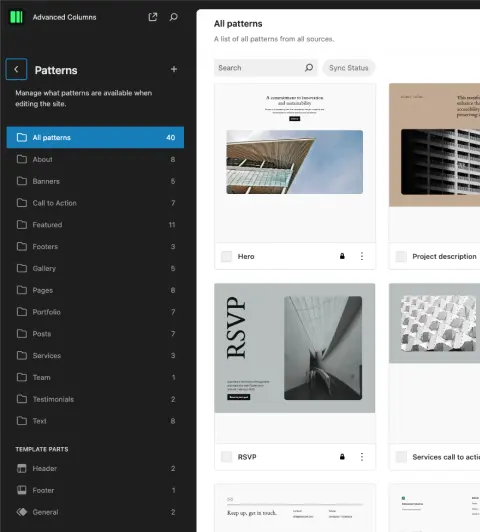The width and height of the screenshot is (480, 532).
Task: Open the Header template parts
Action: pyautogui.click(x=95, y=468)
